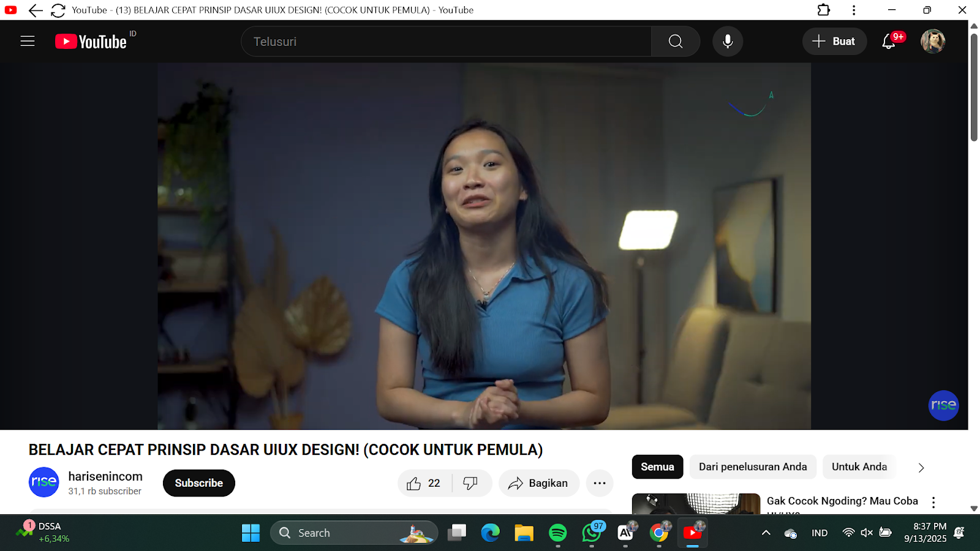Open the account profile avatar menu
The width and height of the screenshot is (980, 551).
(933, 42)
